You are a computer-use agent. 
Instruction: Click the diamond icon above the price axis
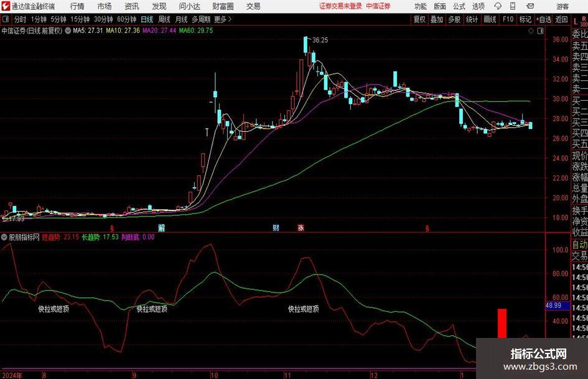531,31
